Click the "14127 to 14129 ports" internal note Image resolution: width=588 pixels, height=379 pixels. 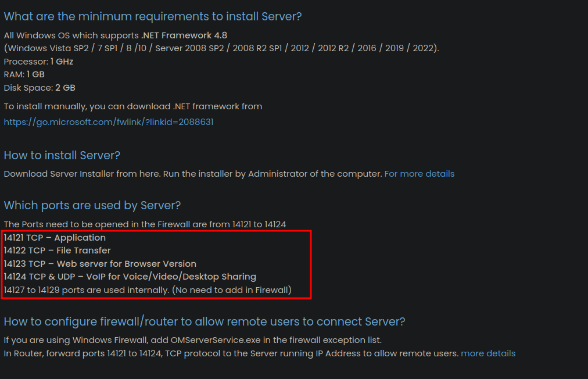tap(148, 289)
